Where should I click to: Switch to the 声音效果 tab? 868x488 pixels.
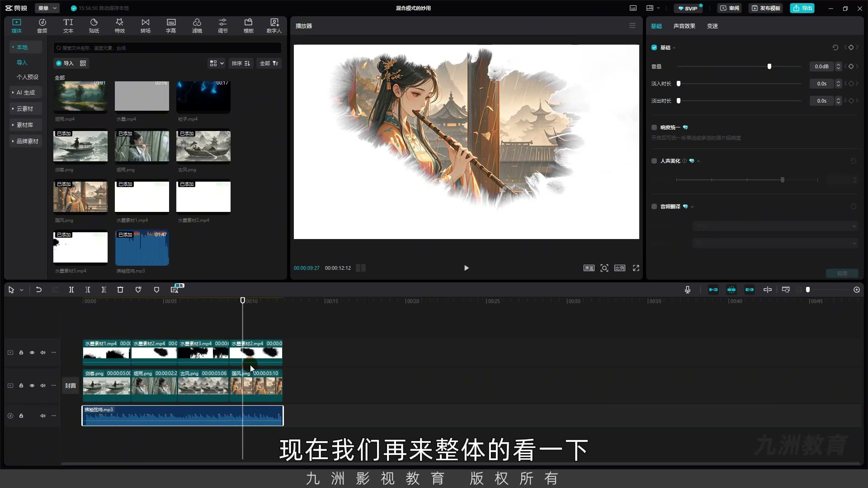tap(684, 26)
